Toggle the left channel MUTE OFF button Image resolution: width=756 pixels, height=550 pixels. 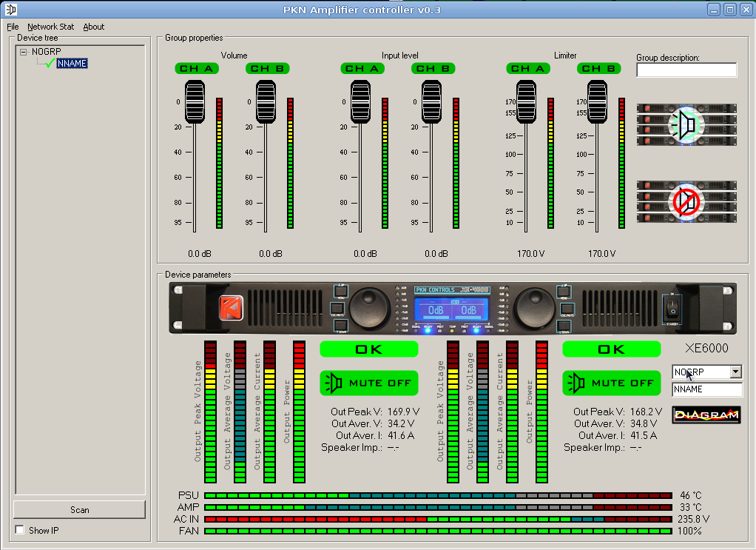click(369, 383)
